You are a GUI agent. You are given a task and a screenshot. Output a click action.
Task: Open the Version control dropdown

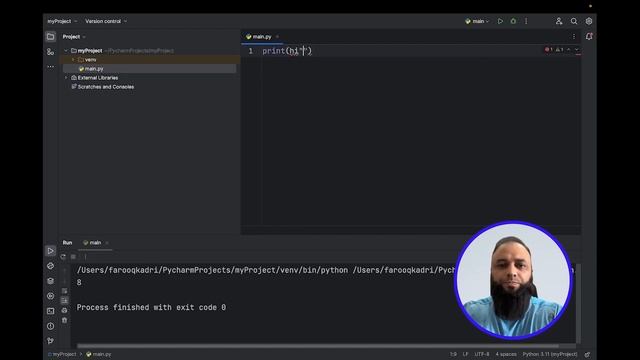click(x=106, y=21)
